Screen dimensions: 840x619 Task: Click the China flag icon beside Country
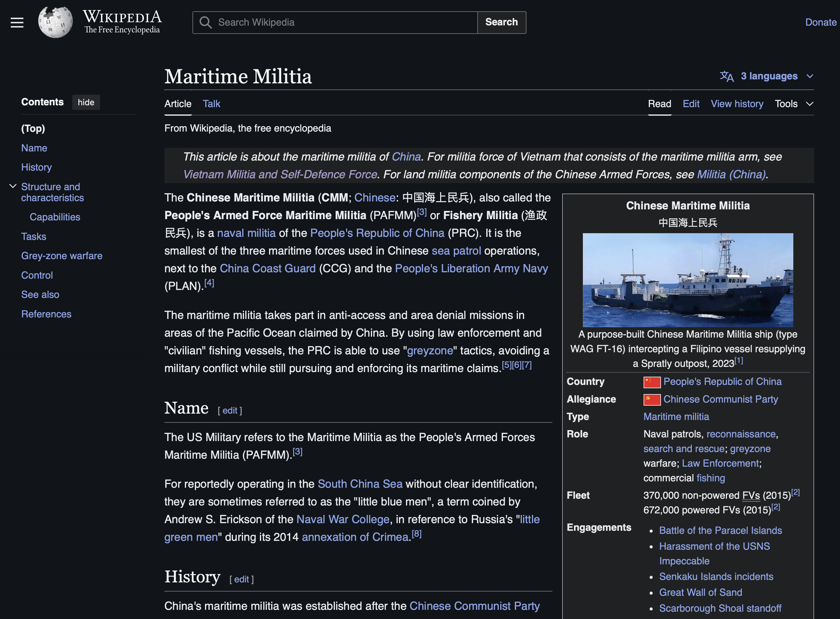pyautogui.click(x=652, y=382)
